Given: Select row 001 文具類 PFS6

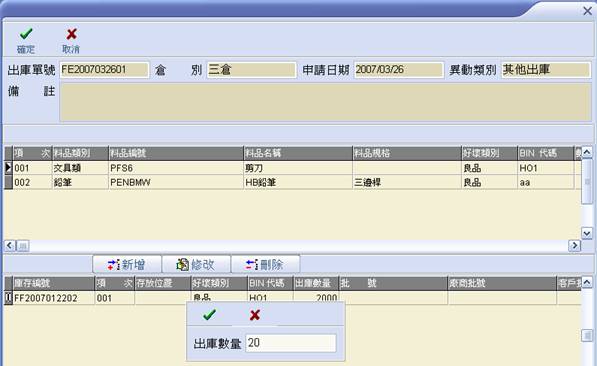Looking at the screenshot, I should click(292, 168).
